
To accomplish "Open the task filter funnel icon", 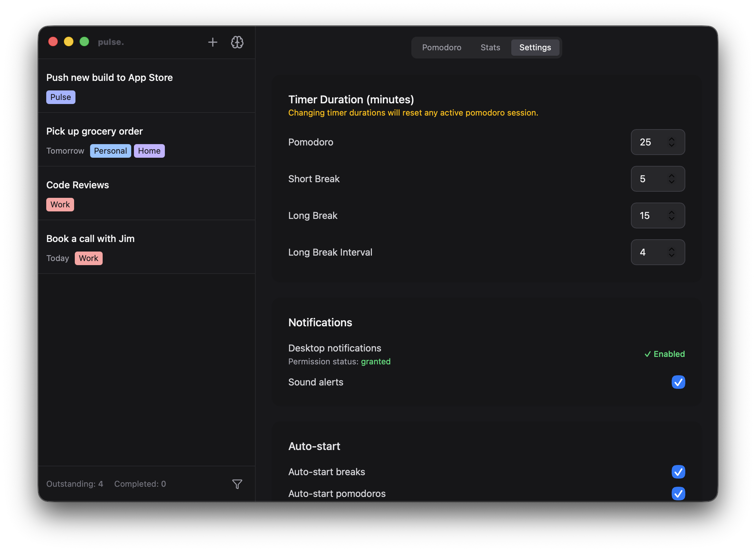I will coord(237,484).
